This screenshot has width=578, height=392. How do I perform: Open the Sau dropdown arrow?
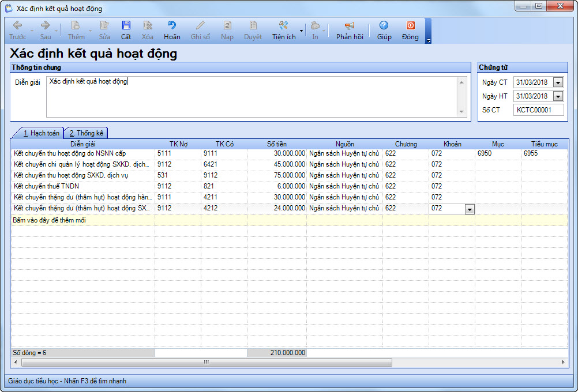coord(56,31)
